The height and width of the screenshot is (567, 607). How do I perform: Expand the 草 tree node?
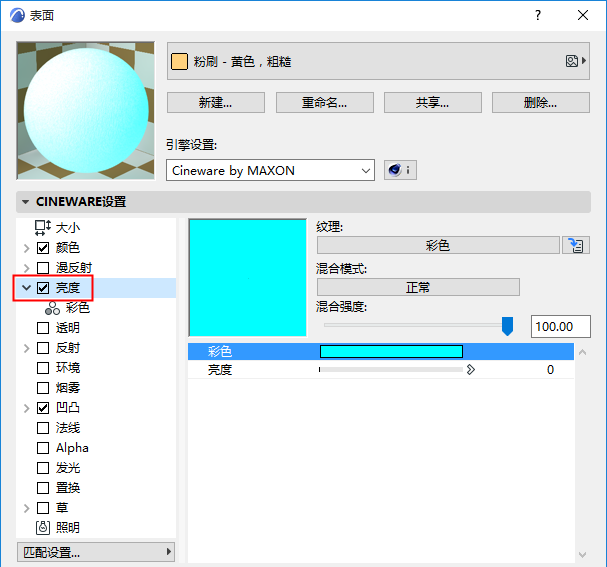click(26, 508)
